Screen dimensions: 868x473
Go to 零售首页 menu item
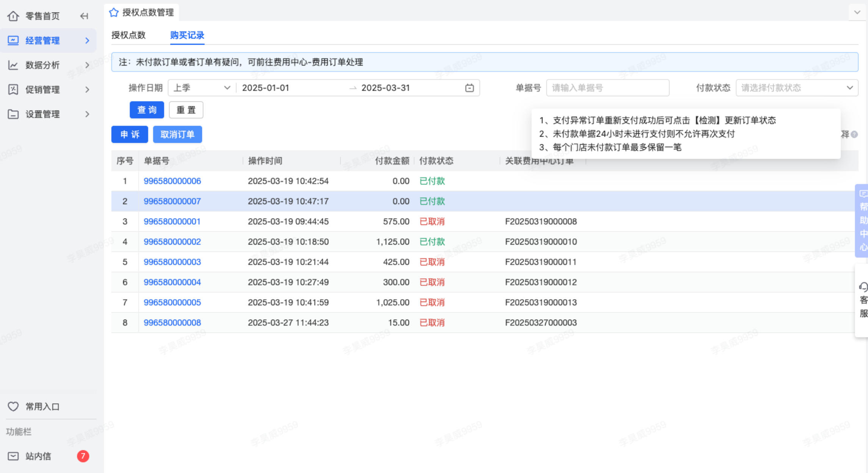(x=42, y=16)
